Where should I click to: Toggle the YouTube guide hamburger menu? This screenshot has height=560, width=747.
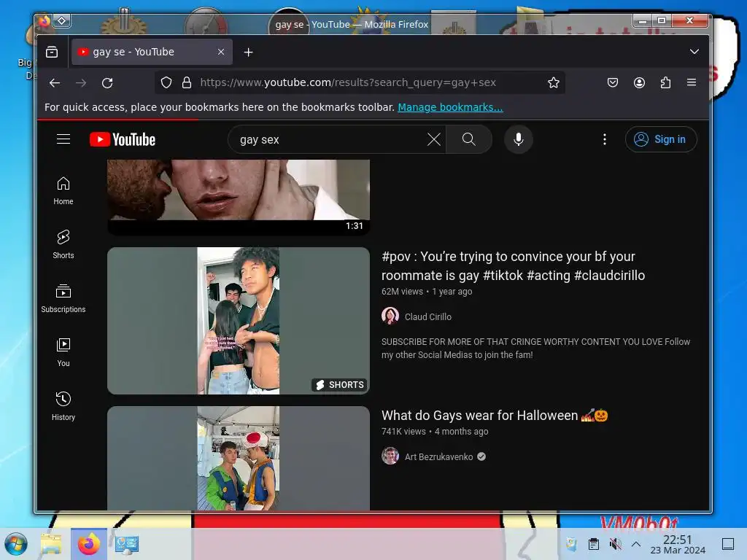pyautogui.click(x=63, y=139)
